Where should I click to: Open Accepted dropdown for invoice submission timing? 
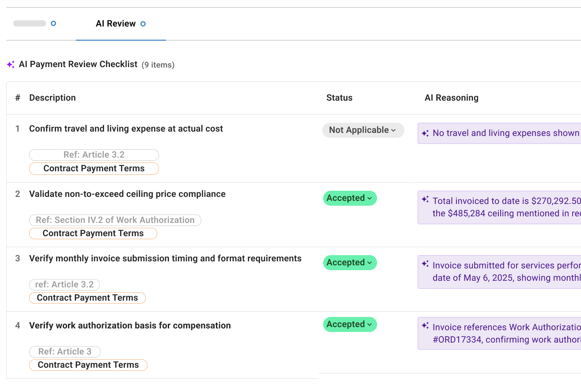350,263
